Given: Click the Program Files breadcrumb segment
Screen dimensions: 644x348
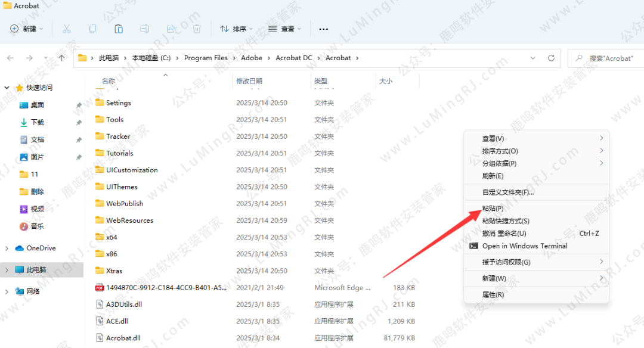Looking at the screenshot, I should [x=206, y=58].
